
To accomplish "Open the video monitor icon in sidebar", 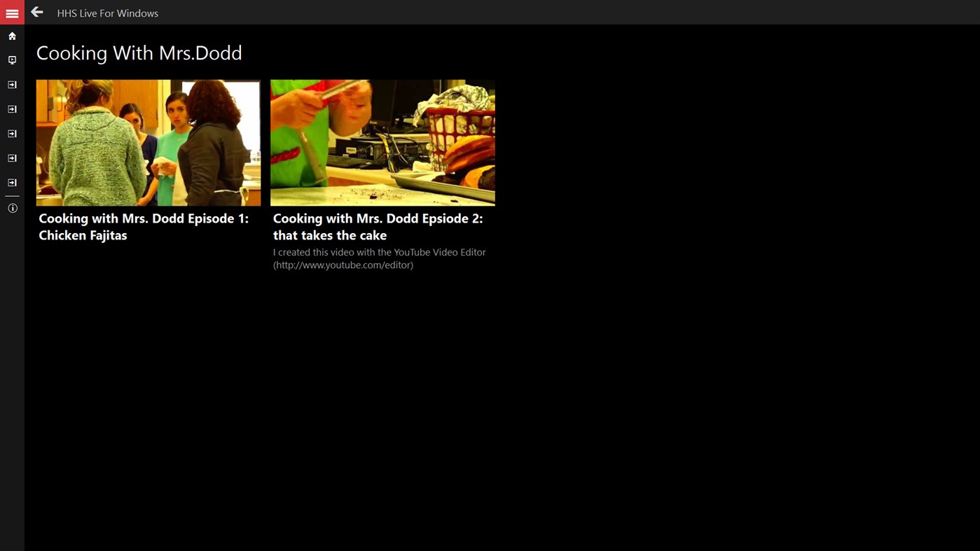I will coord(12,60).
